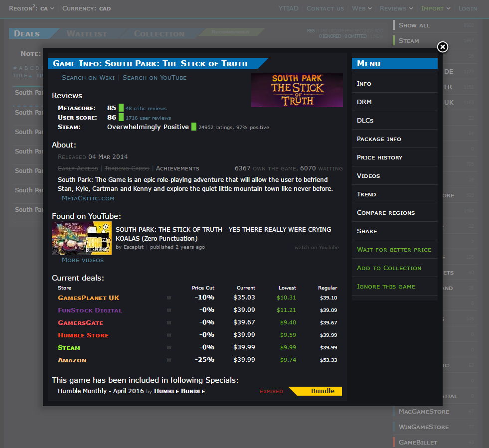This screenshot has width=489, height=448.
Task: Click watch on YouTube link
Action: pyautogui.click(x=317, y=247)
